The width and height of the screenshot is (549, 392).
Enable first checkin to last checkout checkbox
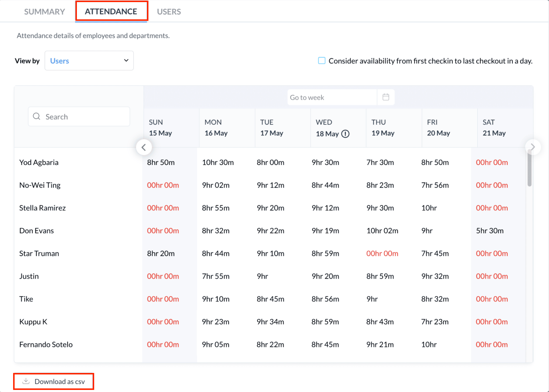(x=322, y=61)
